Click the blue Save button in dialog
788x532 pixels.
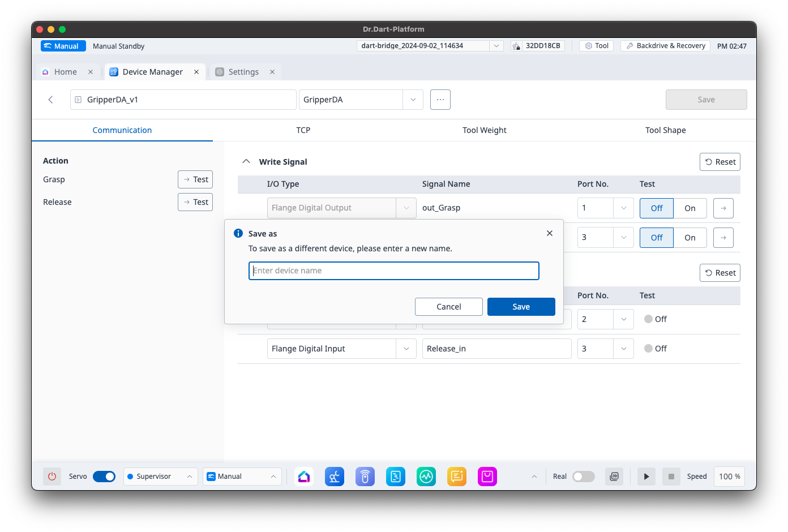[521, 307]
